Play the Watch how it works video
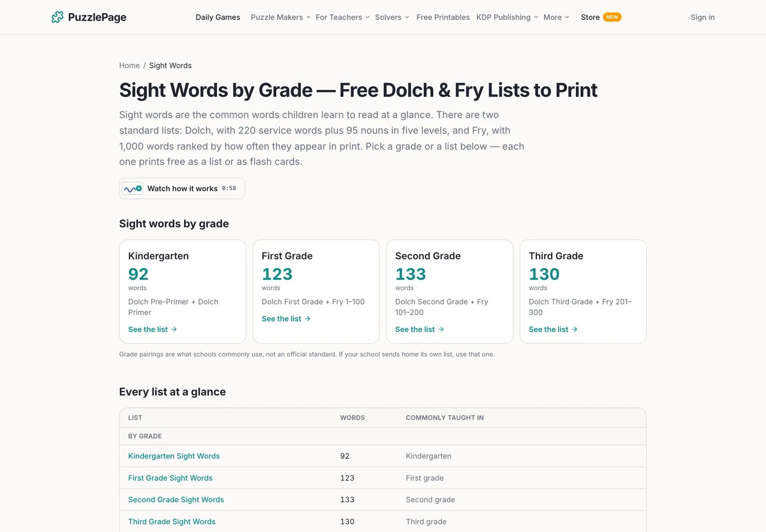 (182, 189)
